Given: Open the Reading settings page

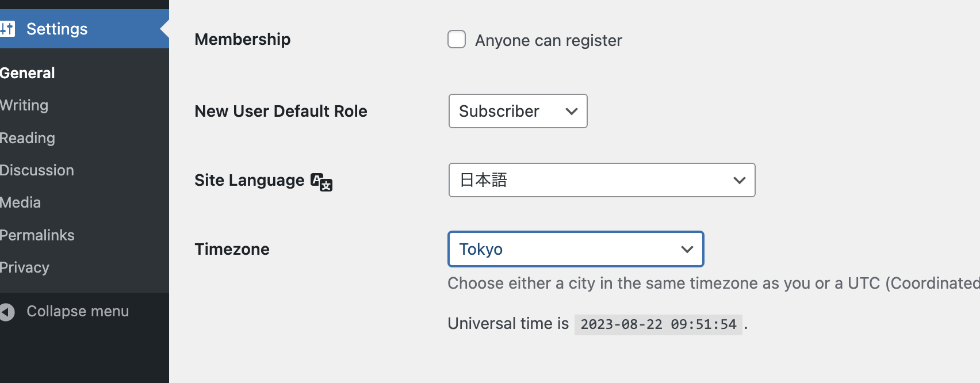Looking at the screenshot, I should pos(27,138).
